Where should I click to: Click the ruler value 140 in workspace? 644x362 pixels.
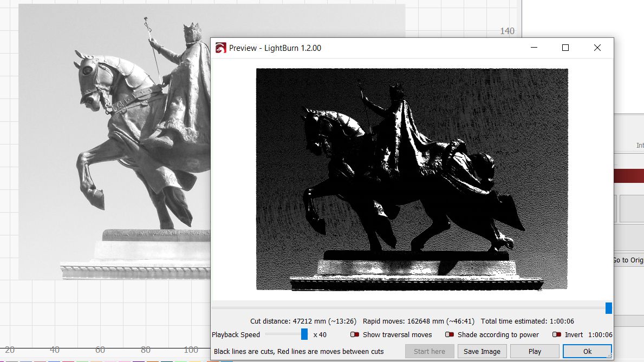[x=507, y=31]
